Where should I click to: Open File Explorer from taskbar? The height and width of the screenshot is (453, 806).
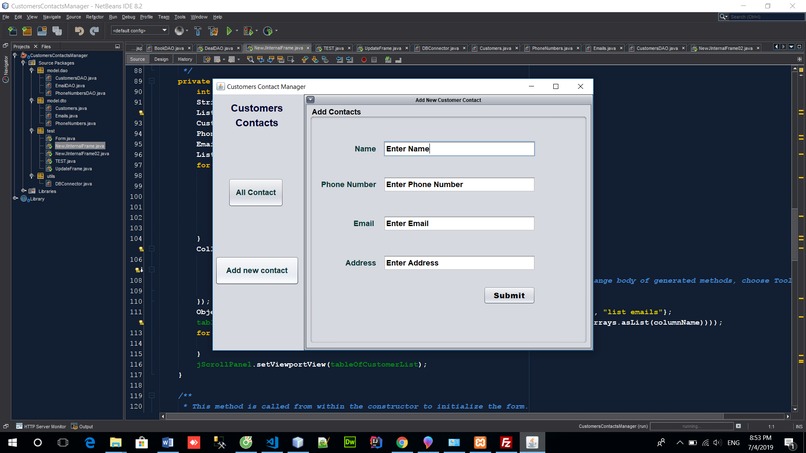pyautogui.click(x=116, y=442)
